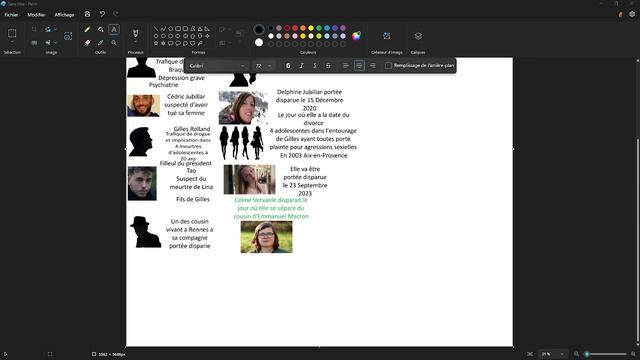Image resolution: width=640 pixels, height=360 pixels.
Task: Pick the purple color swatch
Action: coord(343,28)
